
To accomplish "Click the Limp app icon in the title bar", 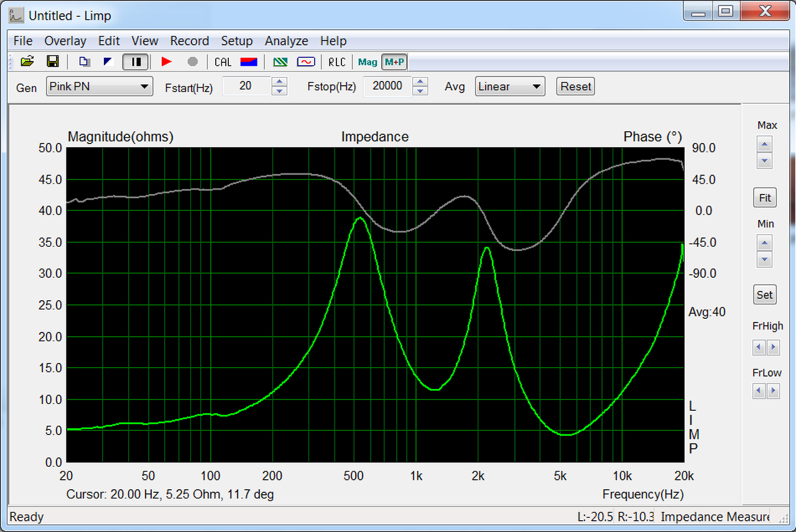I will coord(16,15).
